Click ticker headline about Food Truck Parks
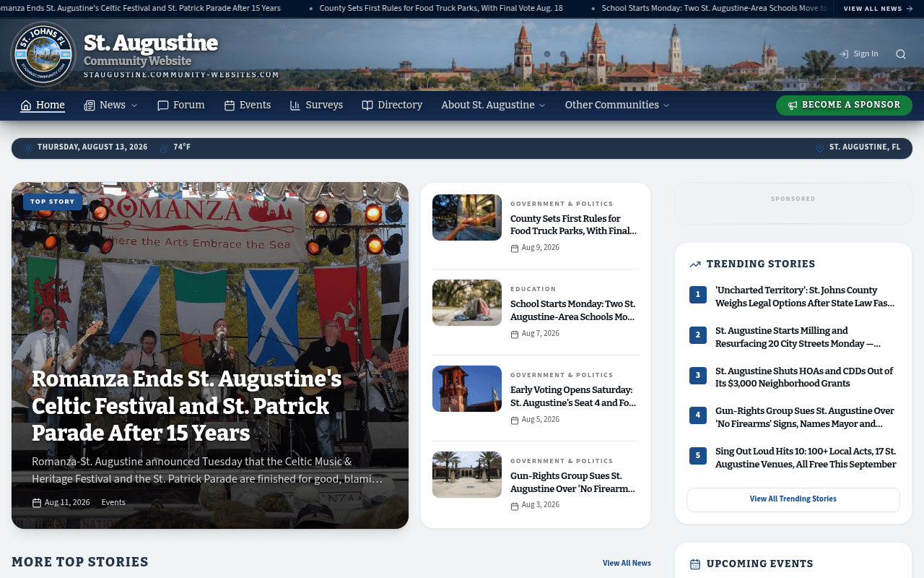 (440, 9)
